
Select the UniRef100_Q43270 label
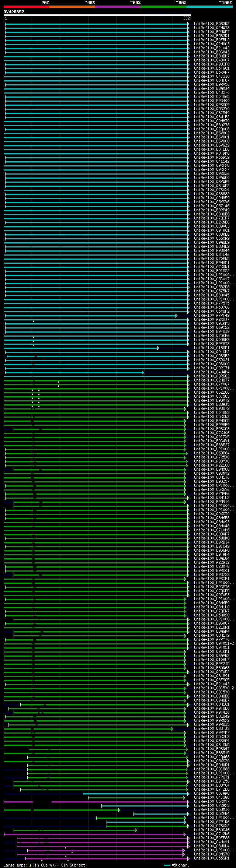(212, 93)
